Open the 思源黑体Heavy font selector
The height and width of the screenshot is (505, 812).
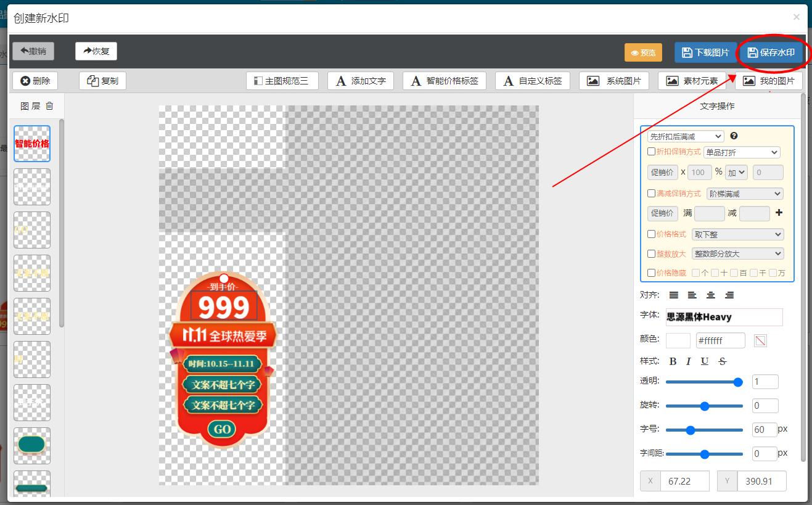pyautogui.click(x=724, y=317)
